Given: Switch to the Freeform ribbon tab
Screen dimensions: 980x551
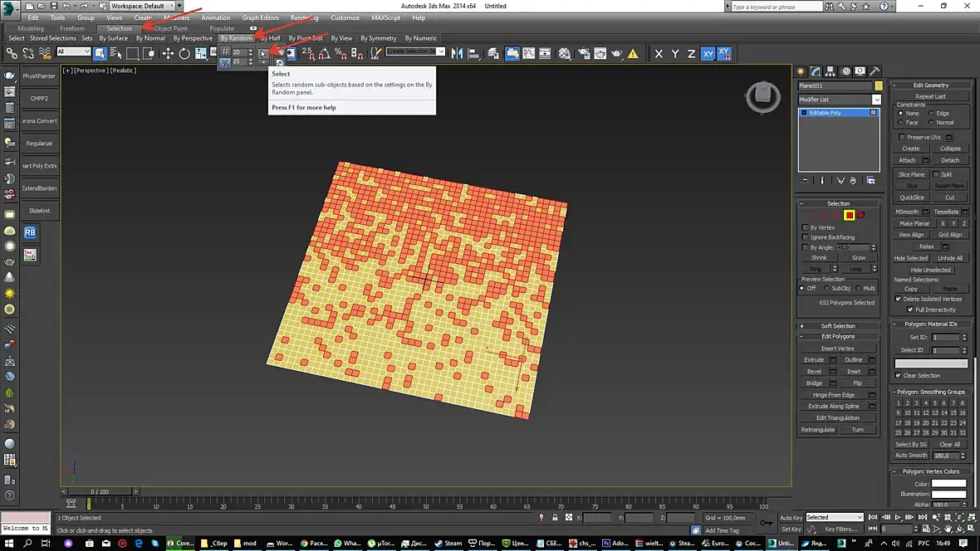Looking at the screenshot, I should 72,28.
